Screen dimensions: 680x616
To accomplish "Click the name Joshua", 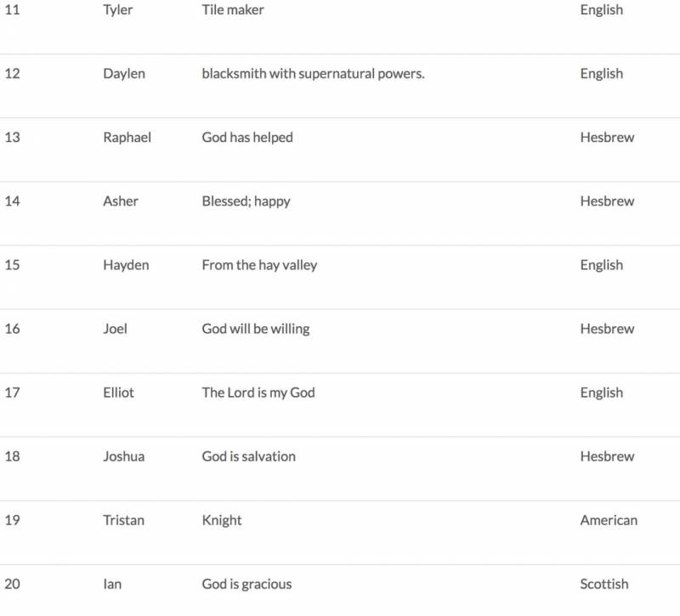I will [x=124, y=456].
